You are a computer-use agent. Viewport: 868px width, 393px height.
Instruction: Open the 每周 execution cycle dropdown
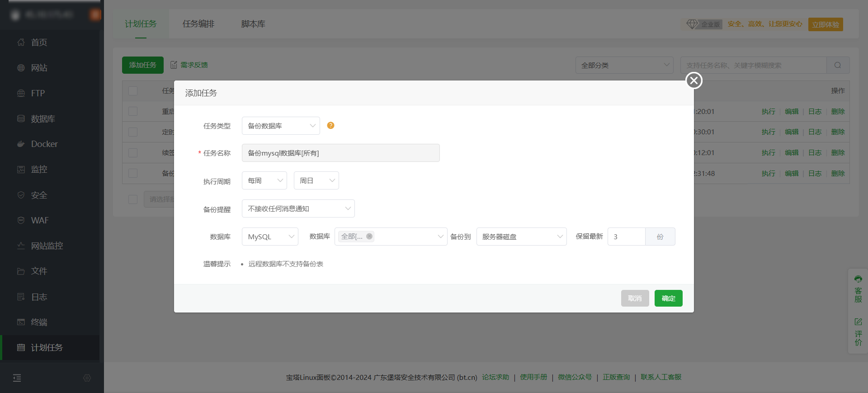click(264, 181)
